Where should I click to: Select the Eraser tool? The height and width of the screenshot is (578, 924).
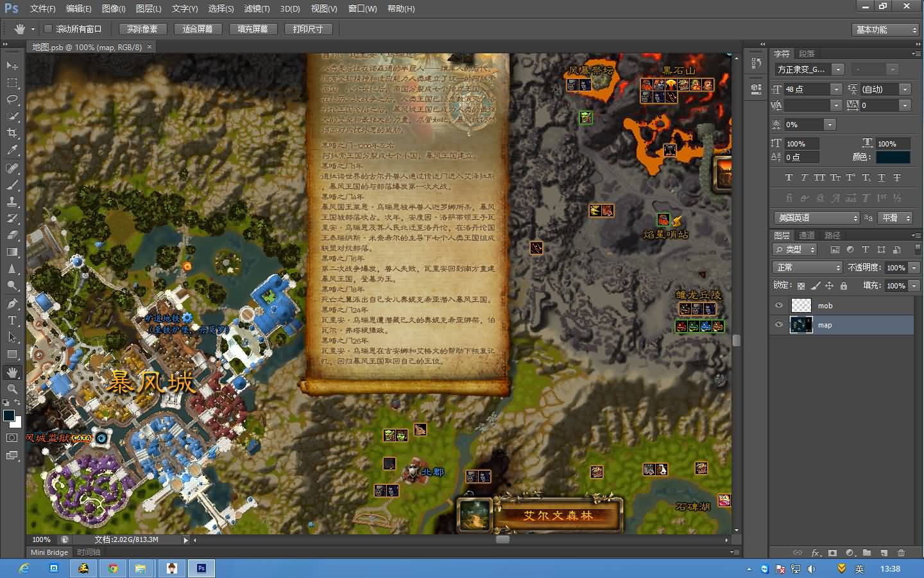click(12, 235)
